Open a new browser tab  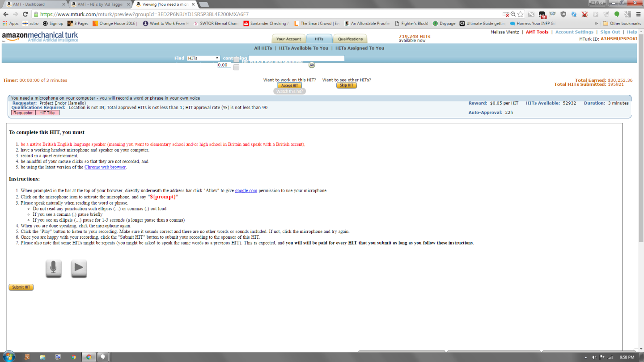point(204,4)
